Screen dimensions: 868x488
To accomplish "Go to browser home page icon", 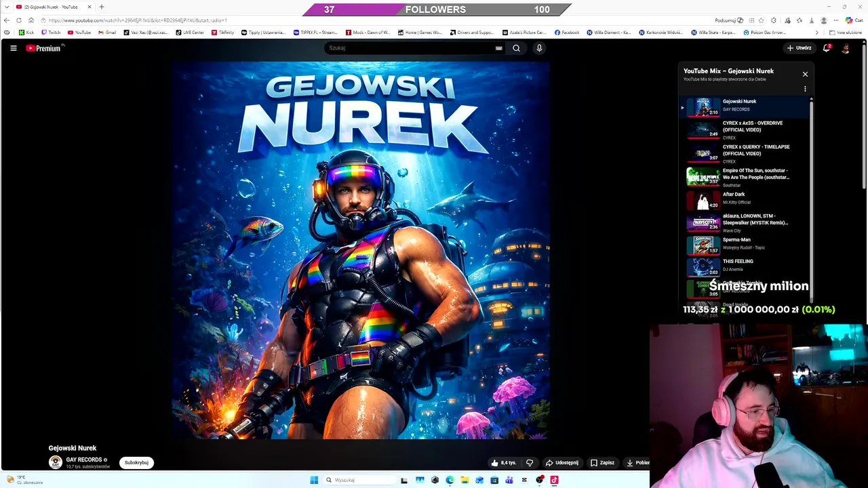I will 31,20.
